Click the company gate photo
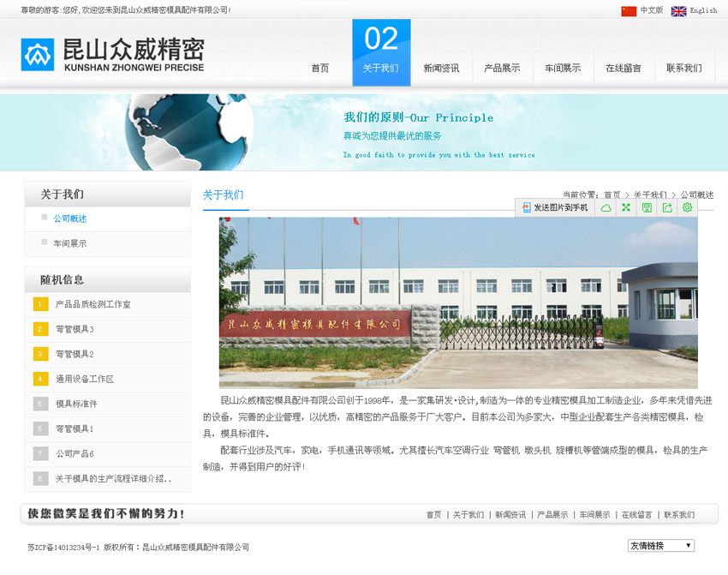 457,302
